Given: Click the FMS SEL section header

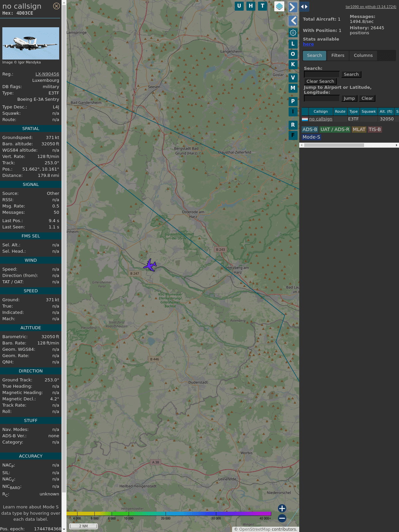Looking at the screenshot, I should 31,236.
